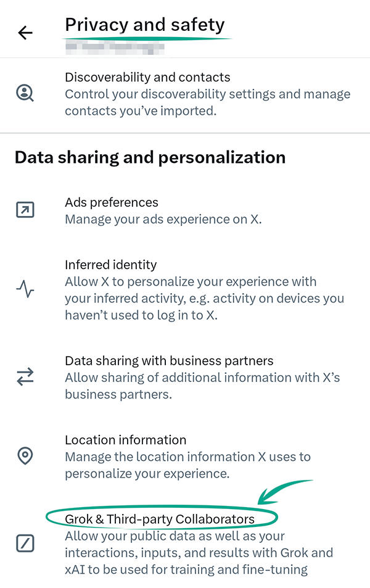This screenshot has height=588, width=370.
Task: Click the Privacy and safety page title
Action: tap(145, 25)
